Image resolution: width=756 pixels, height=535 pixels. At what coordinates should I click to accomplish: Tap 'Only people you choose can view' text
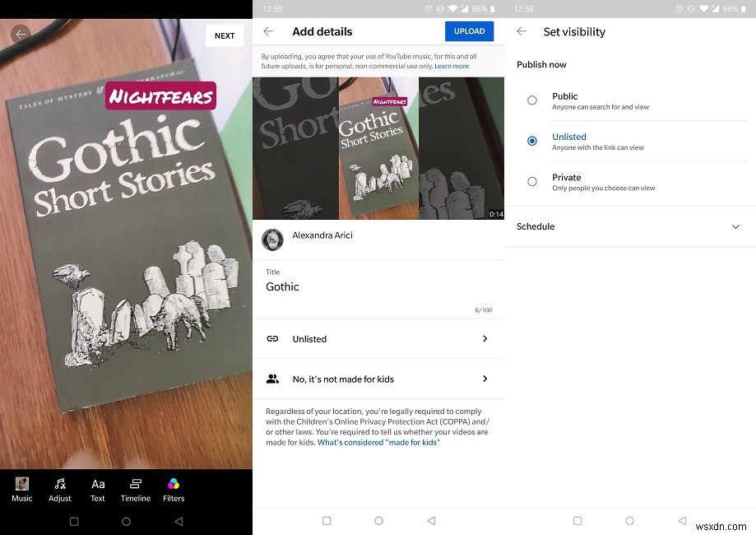coord(604,188)
